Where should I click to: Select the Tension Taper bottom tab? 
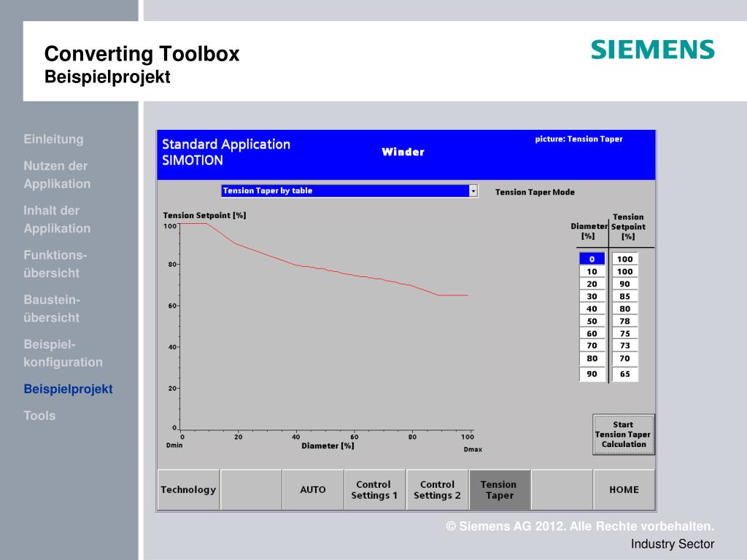click(499, 489)
